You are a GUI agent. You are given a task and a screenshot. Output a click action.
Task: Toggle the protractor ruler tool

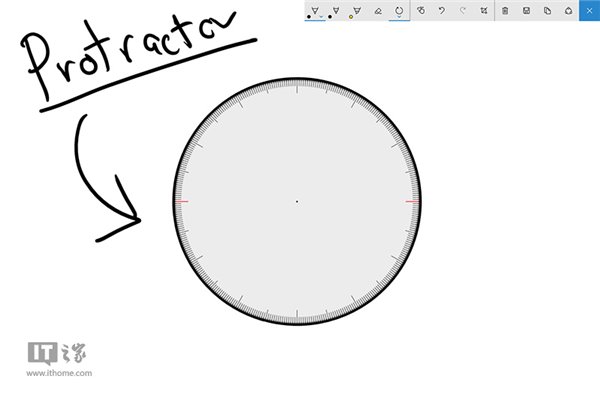coord(399,11)
